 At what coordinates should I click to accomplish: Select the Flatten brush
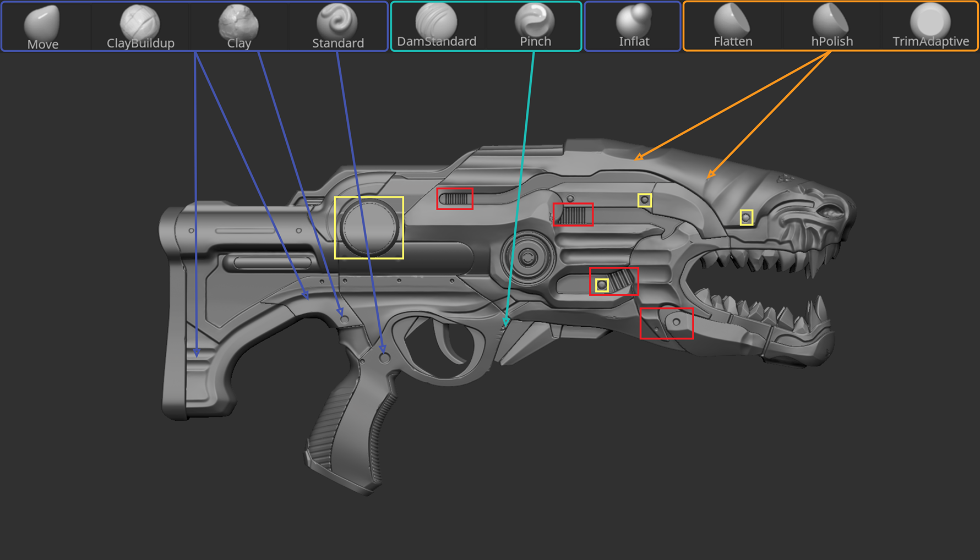(x=733, y=26)
